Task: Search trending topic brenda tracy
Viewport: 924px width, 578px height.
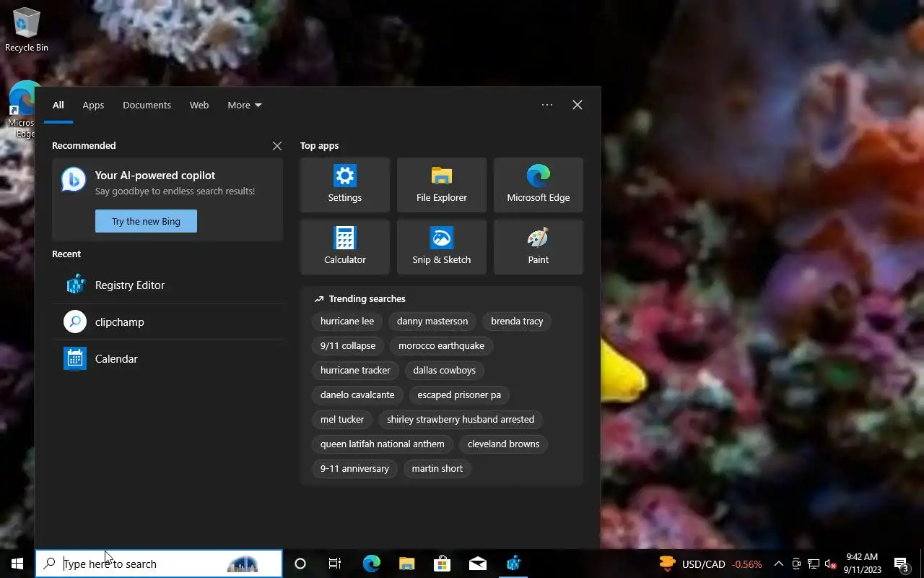Action: coord(517,321)
